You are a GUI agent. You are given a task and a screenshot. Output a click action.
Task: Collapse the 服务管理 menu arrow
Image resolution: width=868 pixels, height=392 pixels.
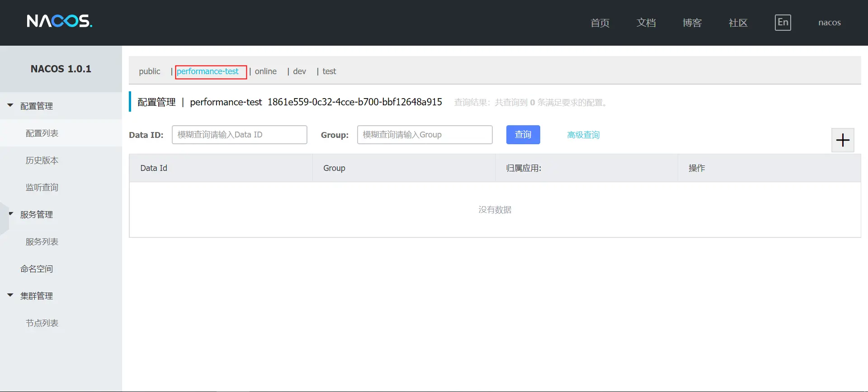point(10,214)
